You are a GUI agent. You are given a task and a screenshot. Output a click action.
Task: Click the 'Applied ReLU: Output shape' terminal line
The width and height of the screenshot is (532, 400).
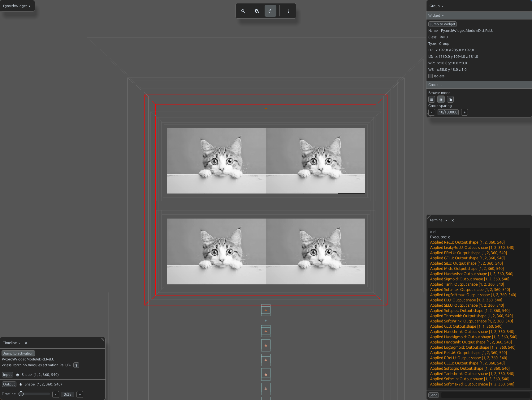(x=467, y=242)
